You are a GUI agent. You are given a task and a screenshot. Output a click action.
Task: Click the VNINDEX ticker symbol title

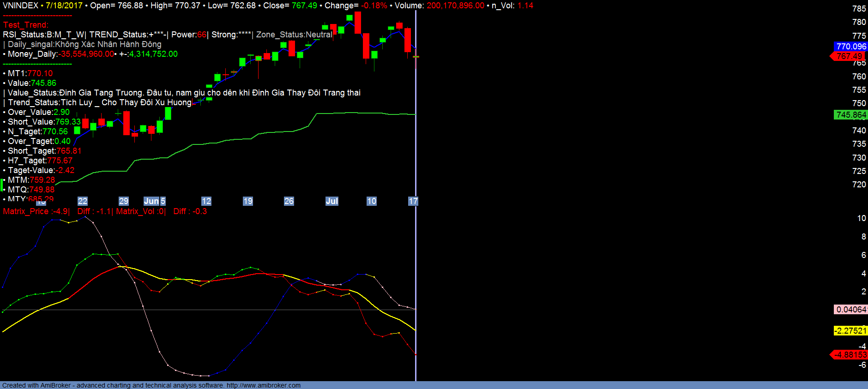click(20, 6)
